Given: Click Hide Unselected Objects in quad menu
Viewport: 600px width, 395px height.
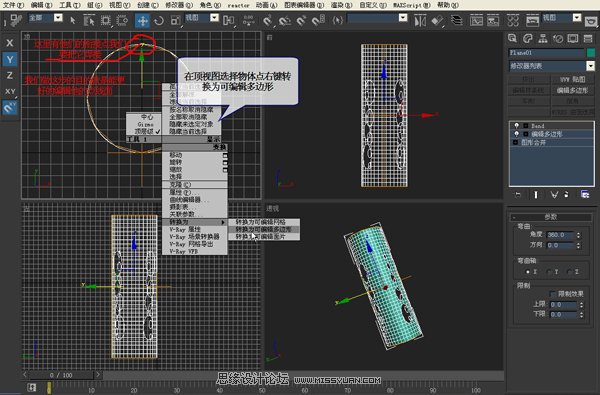Looking at the screenshot, I should coord(191,124).
